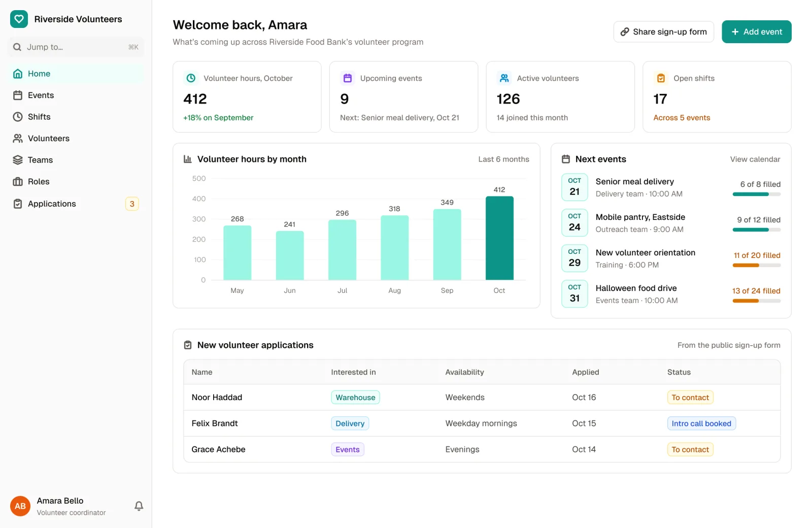Click the search magnifier icon
The image size is (812, 528).
(17, 47)
